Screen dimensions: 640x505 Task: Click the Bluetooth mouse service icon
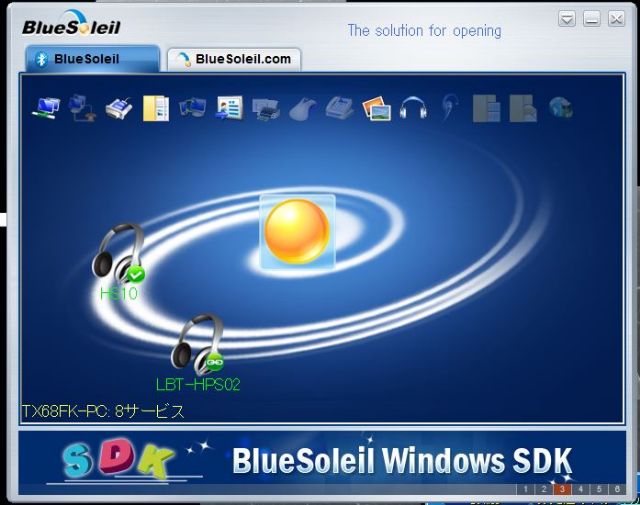pyautogui.click(x=302, y=108)
